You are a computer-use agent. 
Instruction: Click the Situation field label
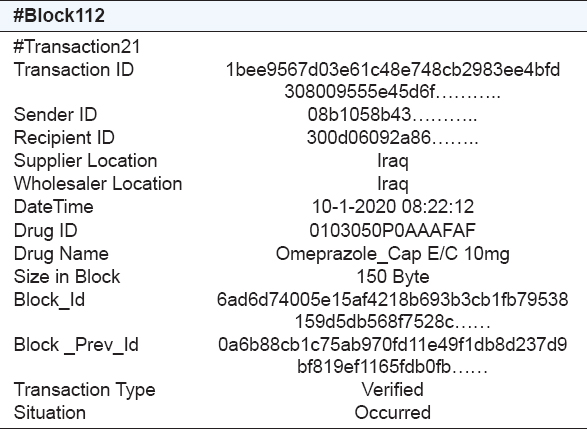tap(50, 413)
